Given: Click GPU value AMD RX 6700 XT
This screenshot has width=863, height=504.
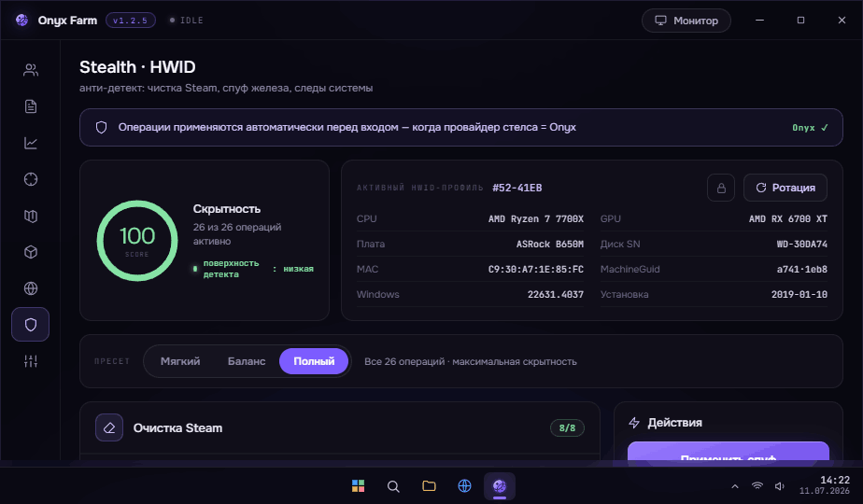Looking at the screenshot, I should coord(787,218).
